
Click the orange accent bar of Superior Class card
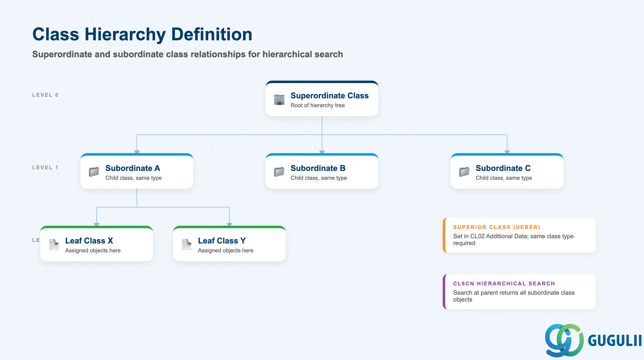(x=444, y=235)
